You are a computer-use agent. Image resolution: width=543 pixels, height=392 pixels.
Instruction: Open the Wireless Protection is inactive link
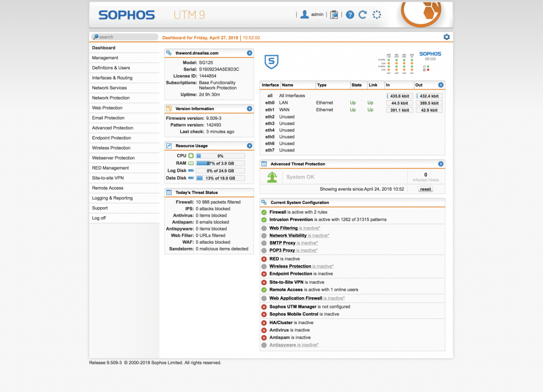[x=301, y=266]
